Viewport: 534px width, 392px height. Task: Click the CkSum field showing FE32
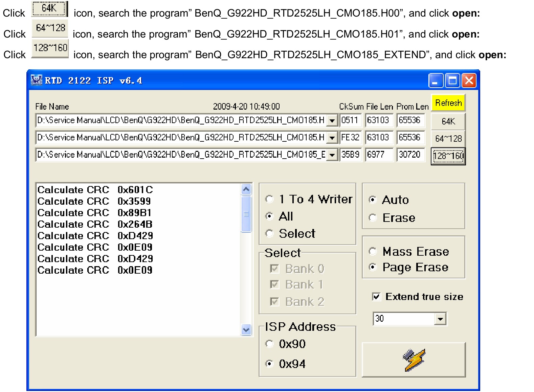pos(351,138)
